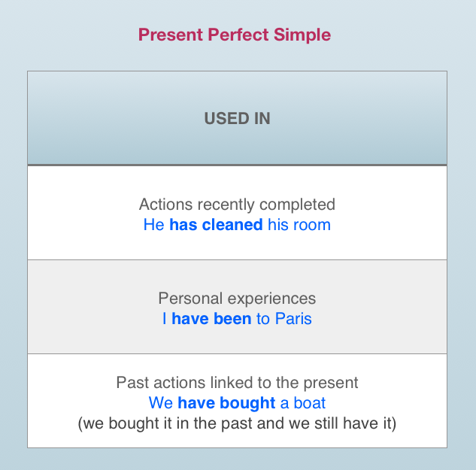Click Past actions linked to the present

click(x=237, y=383)
